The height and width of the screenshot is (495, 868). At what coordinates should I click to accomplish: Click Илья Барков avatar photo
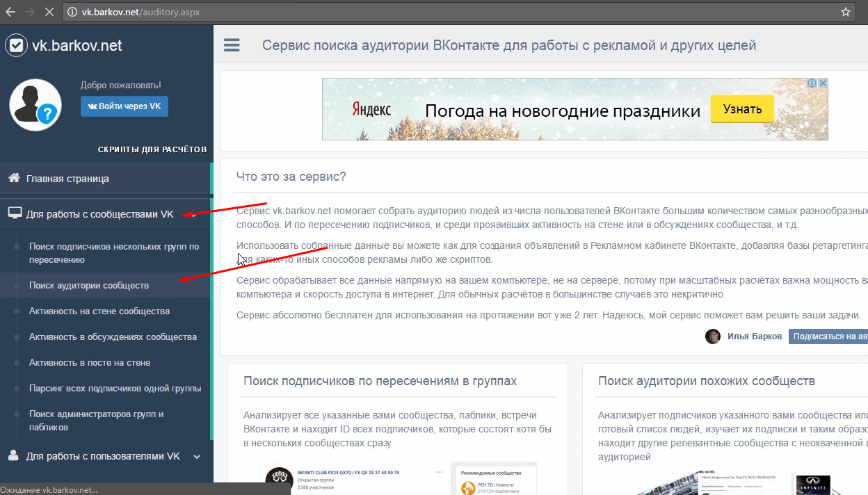click(713, 336)
